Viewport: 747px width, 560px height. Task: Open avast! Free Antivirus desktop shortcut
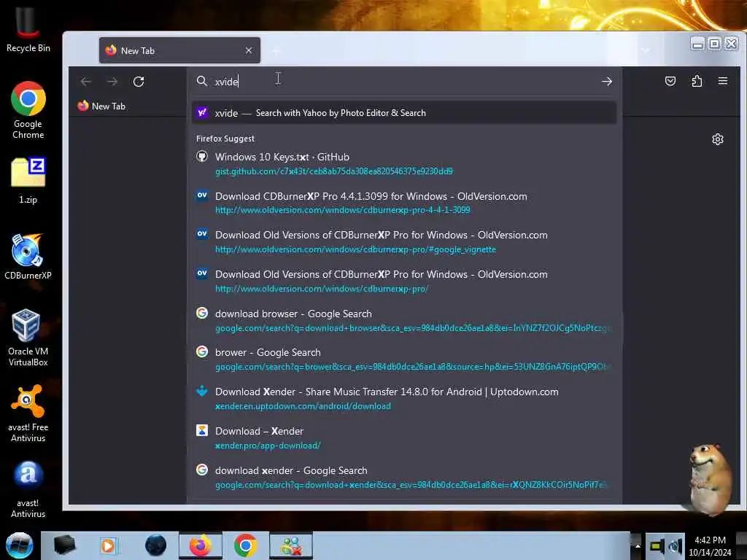pos(28,413)
